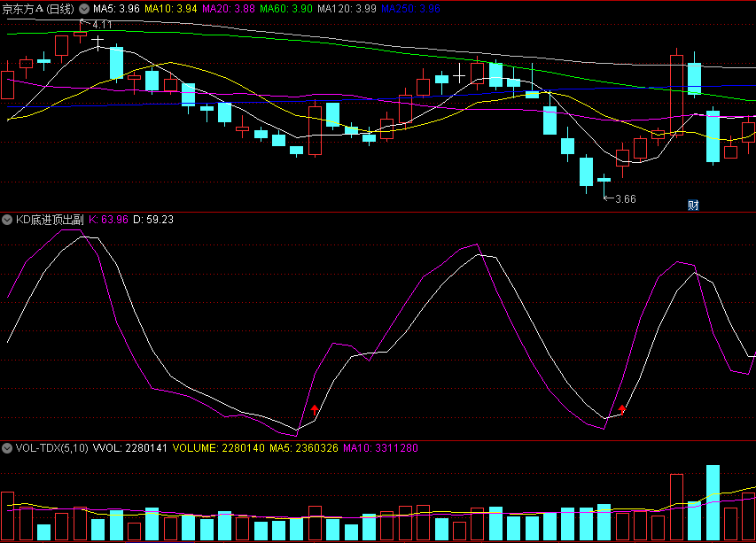Screen dimensions: 756x543
Task: Select the candlestick marked with 3.66 low
Action: click(604, 186)
